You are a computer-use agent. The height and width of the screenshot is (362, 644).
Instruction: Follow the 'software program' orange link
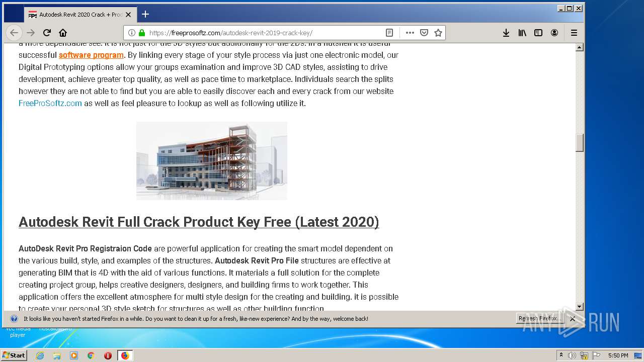(91, 55)
